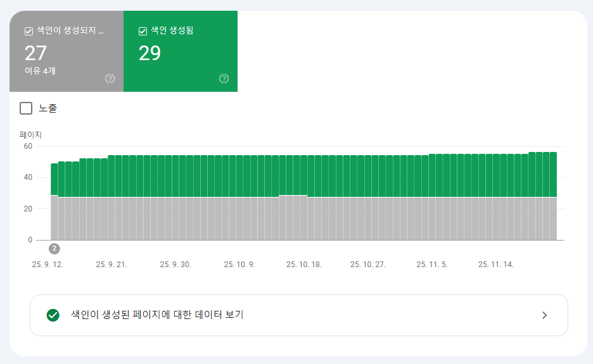Click the annotation marker labeled 2
Screen dimensions: 593x364
54,248
